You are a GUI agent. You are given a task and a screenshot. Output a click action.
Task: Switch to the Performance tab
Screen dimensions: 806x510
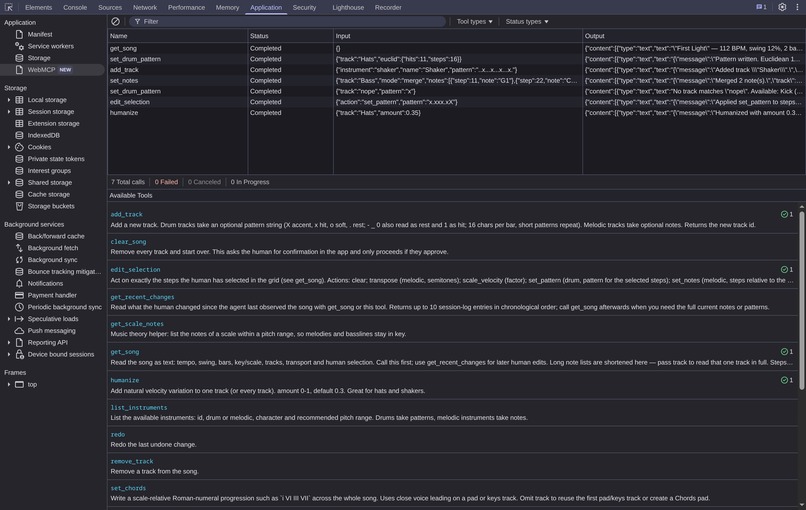tap(186, 7)
